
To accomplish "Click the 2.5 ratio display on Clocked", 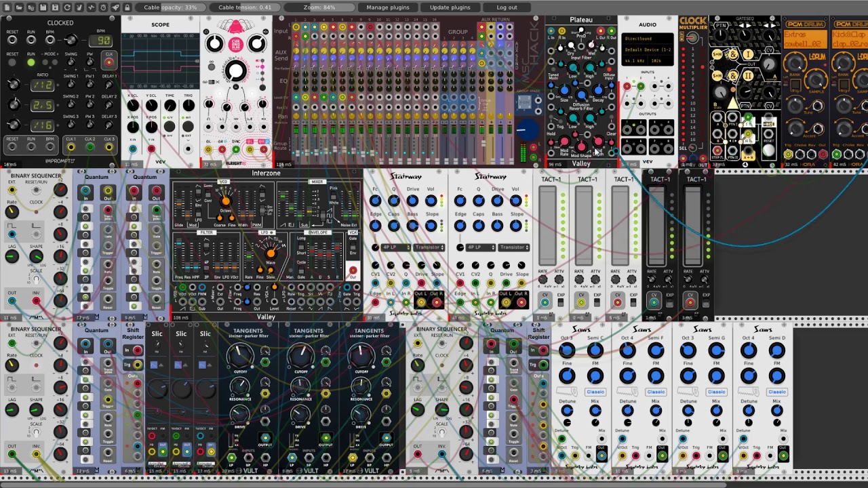I will pos(43,105).
